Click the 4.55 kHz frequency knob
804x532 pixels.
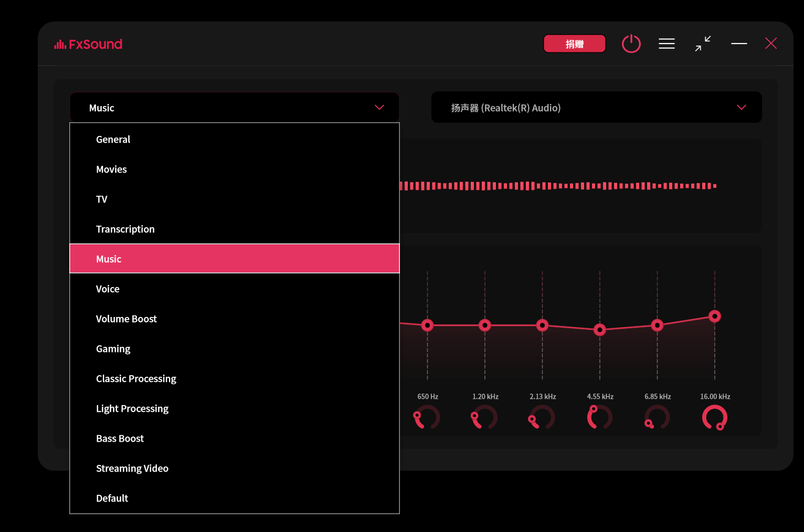pos(600,418)
